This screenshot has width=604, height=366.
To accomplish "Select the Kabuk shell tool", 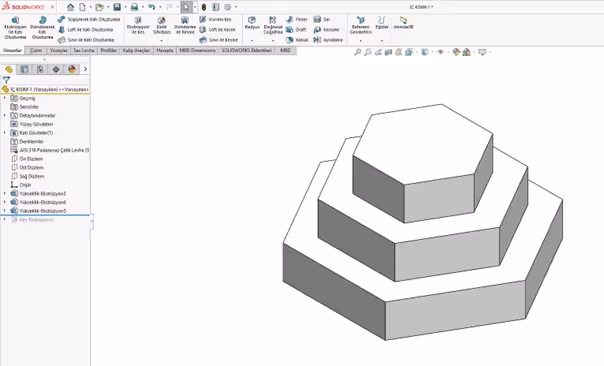I will coord(297,40).
